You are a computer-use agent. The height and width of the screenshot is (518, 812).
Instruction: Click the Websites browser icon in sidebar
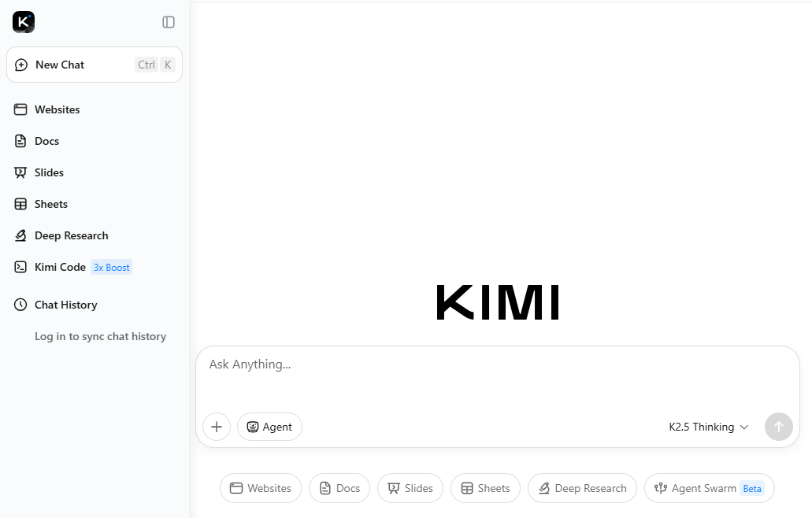pos(20,109)
